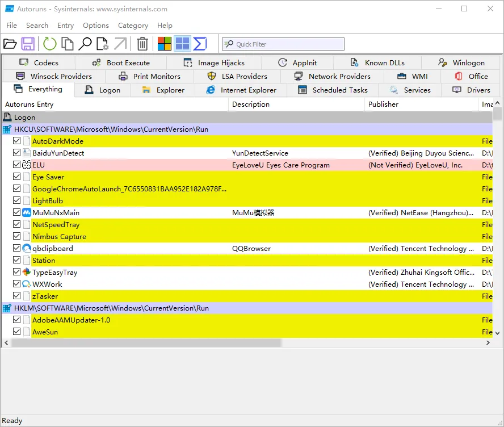The image size is (504, 427).
Task: Open the Image Hijacks tab
Action: pyautogui.click(x=214, y=62)
